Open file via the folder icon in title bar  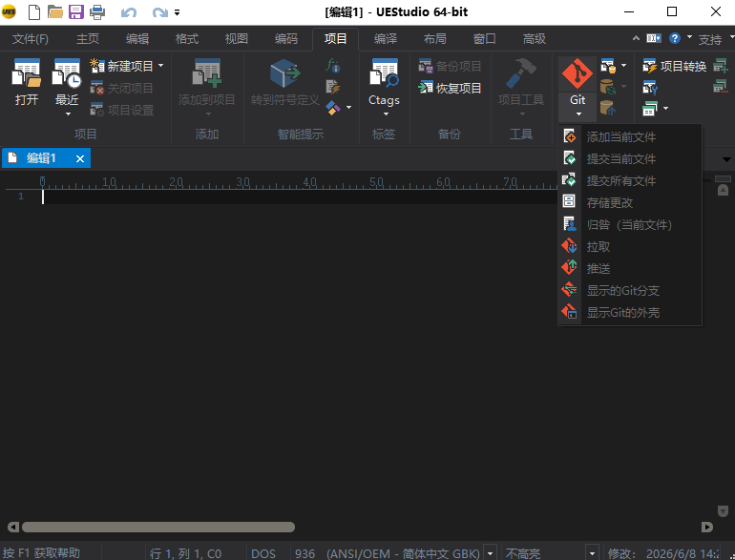click(x=55, y=11)
